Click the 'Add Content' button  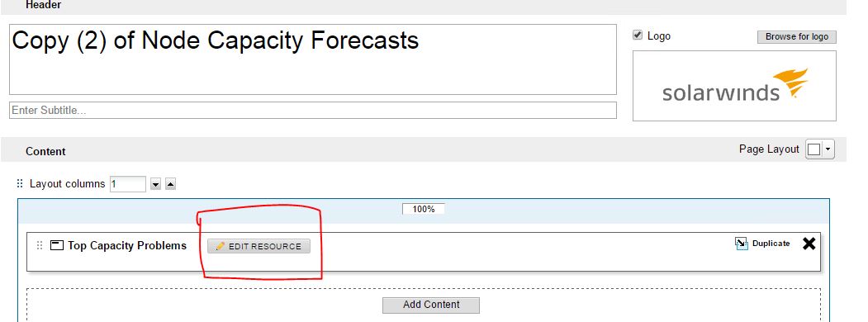[431, 305]
